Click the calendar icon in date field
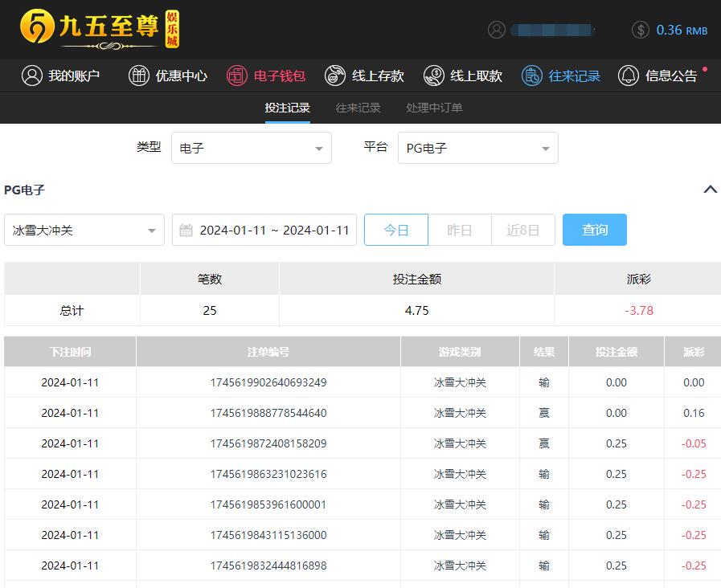This screenshot has height=588, width=721. click(186, 230)
